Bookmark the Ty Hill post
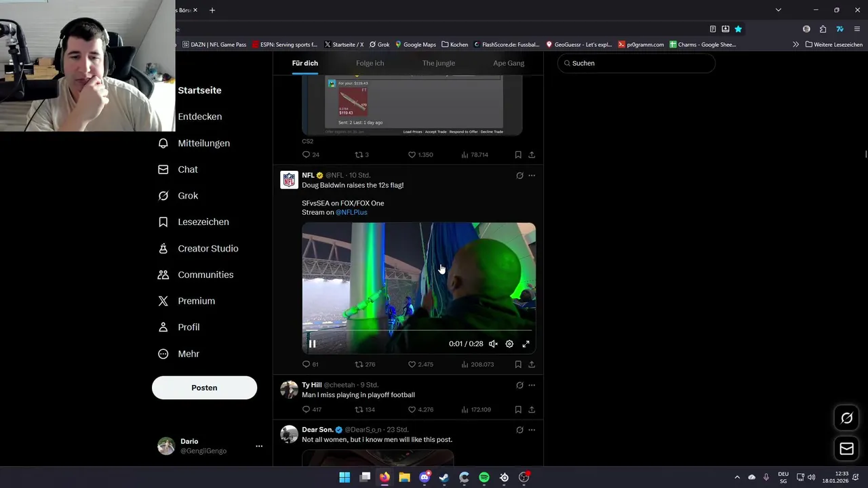The width and height of the screenshot is (868, 488). (518, 409)
